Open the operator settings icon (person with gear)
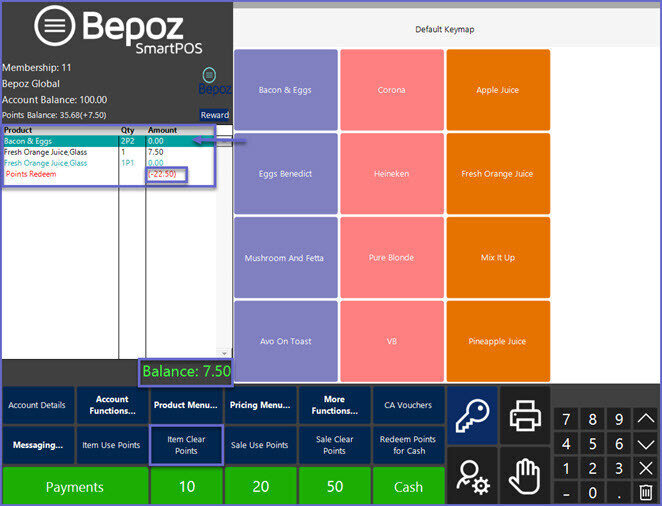The width and height of the screenshot is (662, 506). 471,475
